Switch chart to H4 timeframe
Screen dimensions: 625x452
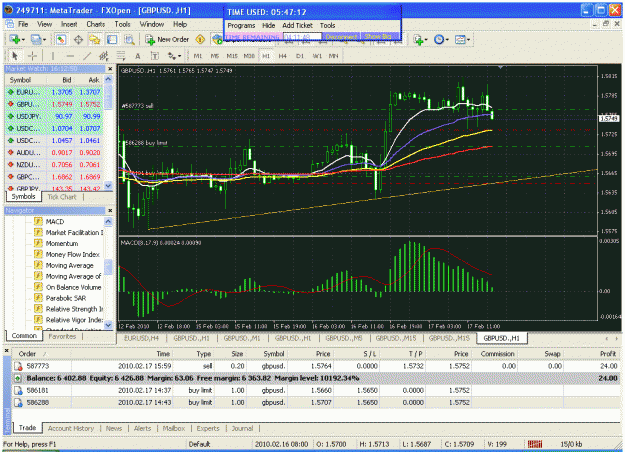point(283,56)
